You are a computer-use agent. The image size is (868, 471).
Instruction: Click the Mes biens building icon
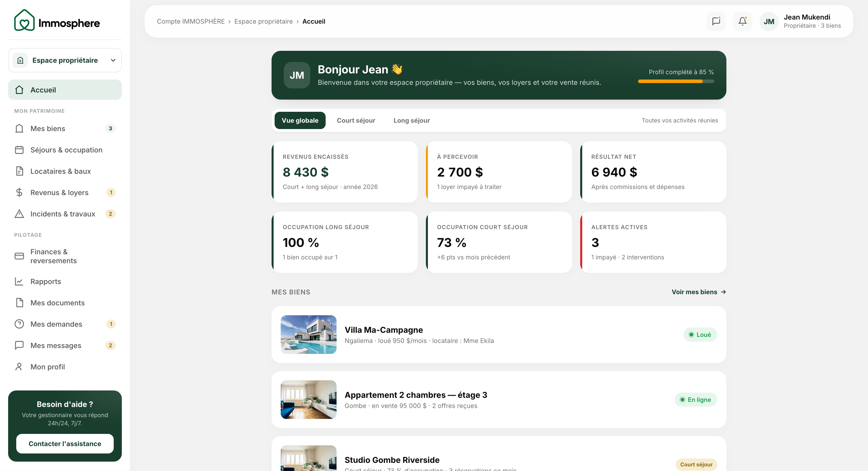point(19,129)
